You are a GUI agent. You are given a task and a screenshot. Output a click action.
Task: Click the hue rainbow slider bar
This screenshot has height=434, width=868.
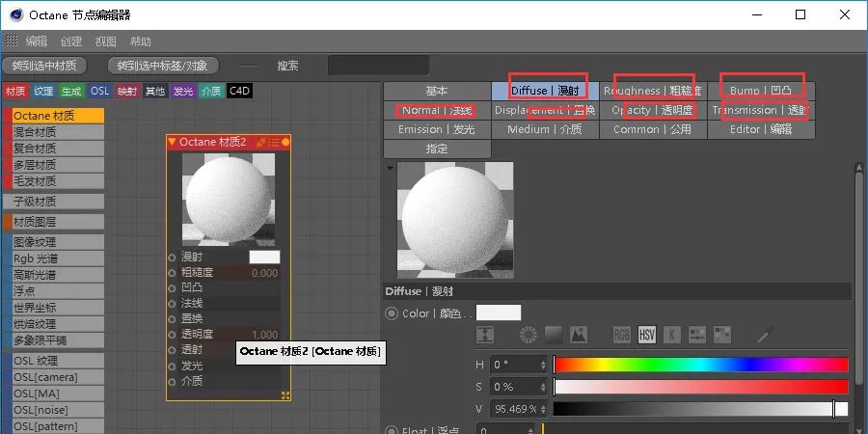click(700, 365)
